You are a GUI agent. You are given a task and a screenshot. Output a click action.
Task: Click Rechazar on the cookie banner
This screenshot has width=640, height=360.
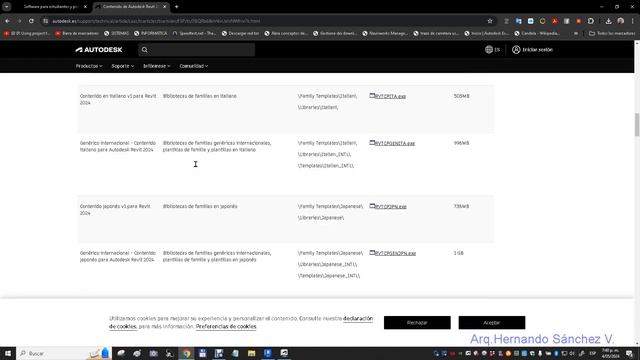click(417, 322)
